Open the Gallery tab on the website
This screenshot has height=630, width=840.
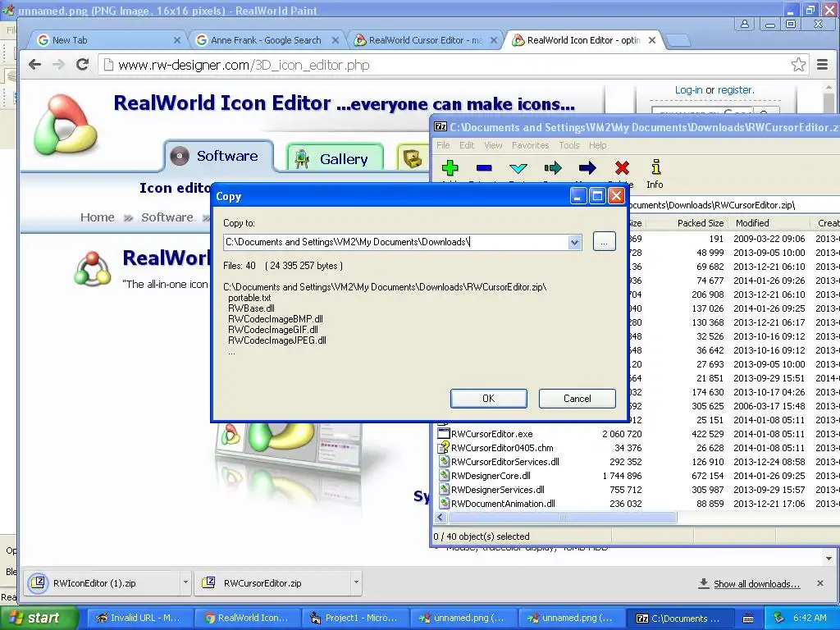335,158
